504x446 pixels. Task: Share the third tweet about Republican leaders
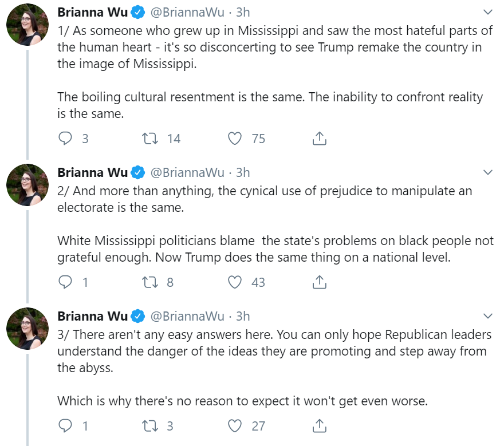[319, 426]
